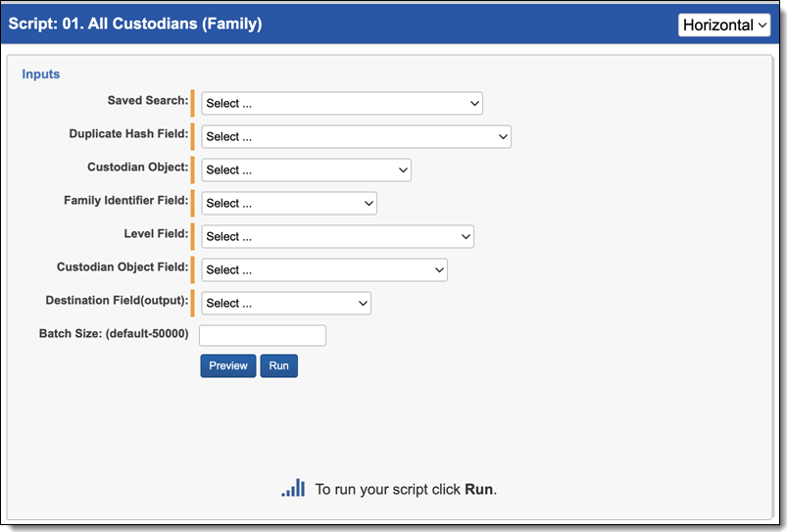Focus the Batch Size text box

(263, 336)
